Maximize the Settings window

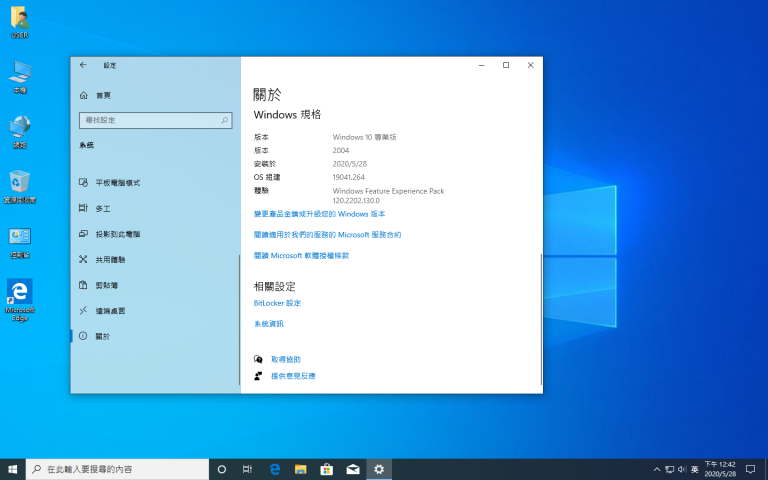tap(506, 65)
